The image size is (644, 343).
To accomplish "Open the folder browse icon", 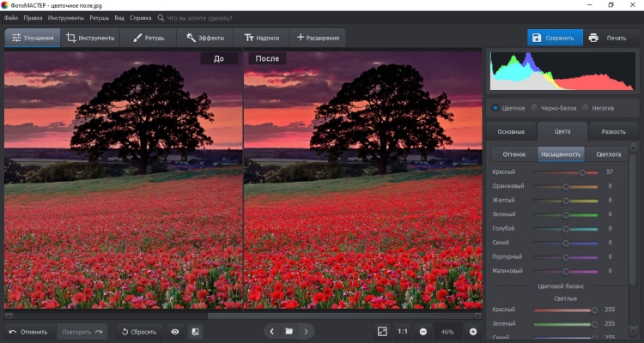I will (289, 331).
